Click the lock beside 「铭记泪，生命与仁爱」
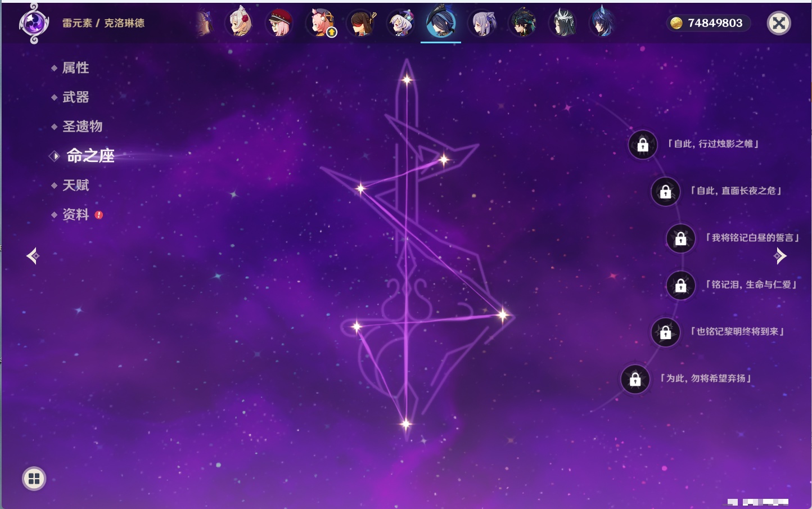This screenshot has width=812, height=509. (x=680, y=286)
